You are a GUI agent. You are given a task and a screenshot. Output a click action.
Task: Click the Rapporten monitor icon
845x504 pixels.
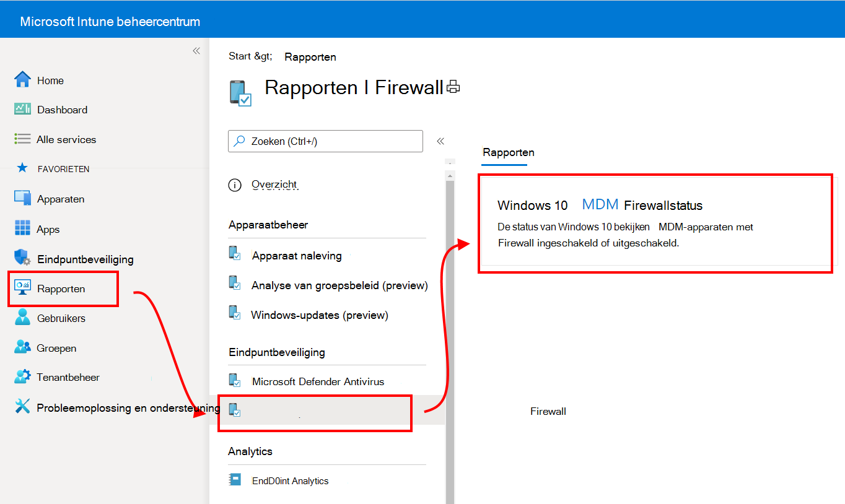22,288
